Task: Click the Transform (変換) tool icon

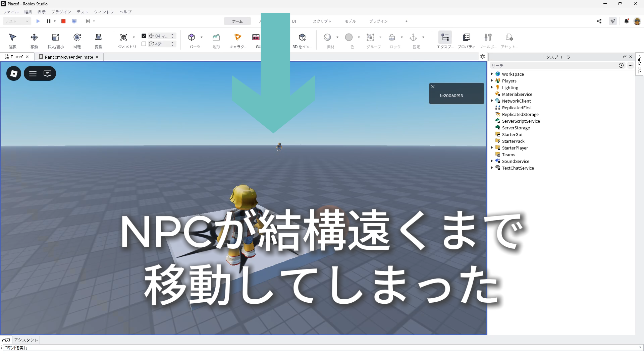Action: [x=99, y=38]
